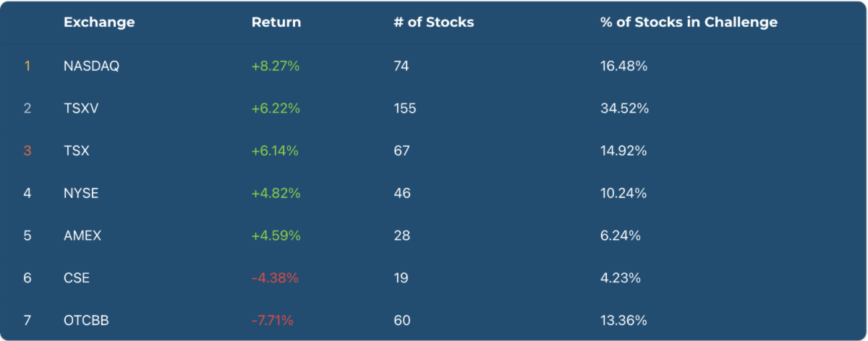Select the TSXV exchange name
This screenshot has width=868, height=341.
coord(81,109)
